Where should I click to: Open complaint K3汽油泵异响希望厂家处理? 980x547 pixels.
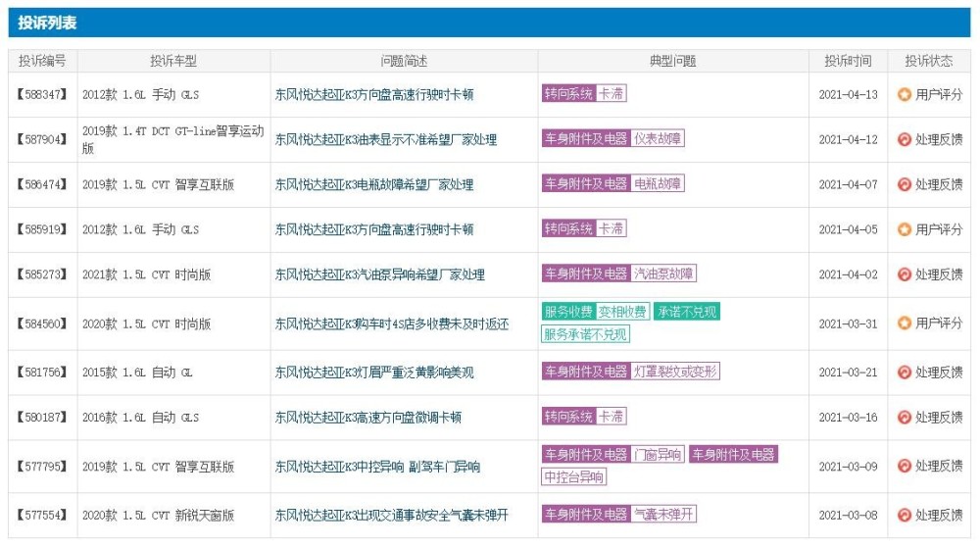pos(380,274)
